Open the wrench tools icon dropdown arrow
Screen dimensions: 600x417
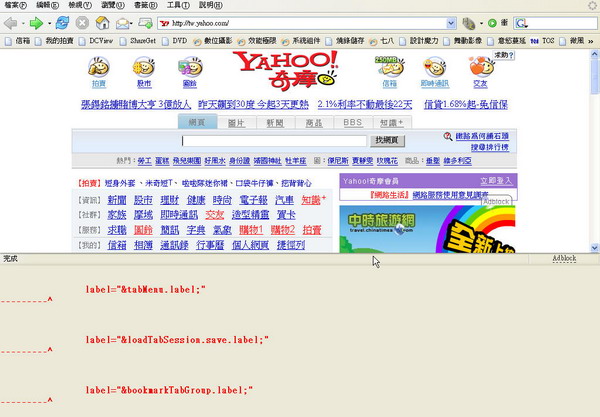click(481, 23)
